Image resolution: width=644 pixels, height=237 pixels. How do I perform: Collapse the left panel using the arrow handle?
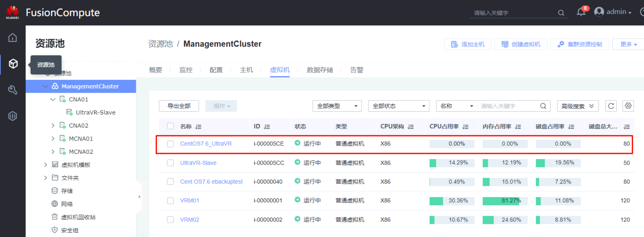tap(139, 197)
